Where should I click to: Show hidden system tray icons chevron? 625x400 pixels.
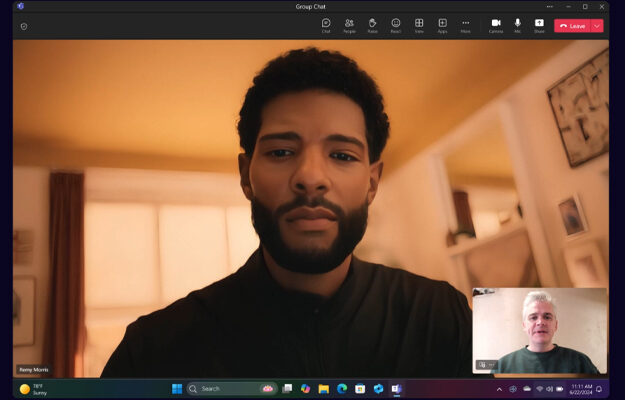tap(499, 389)
